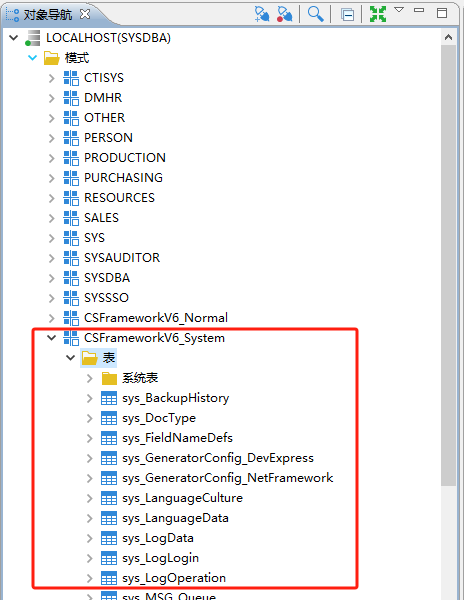Viewport: 464px width, 600px height.
Task: Click the scrollbar up arrow
Action: click(448, 38)
